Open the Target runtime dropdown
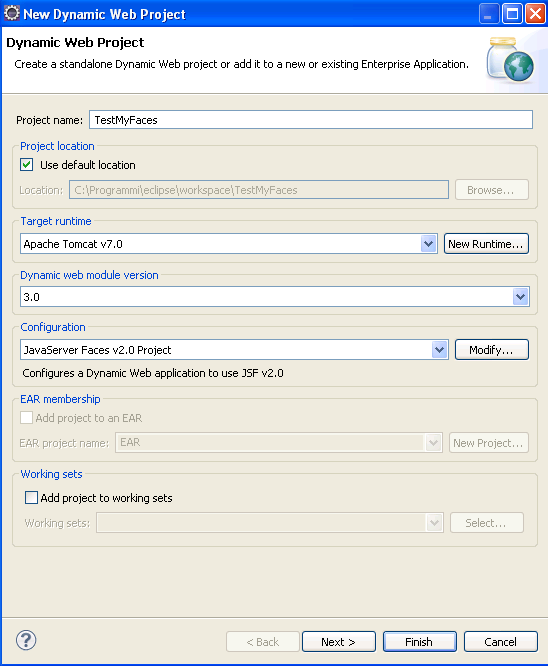 click(429, 244)
